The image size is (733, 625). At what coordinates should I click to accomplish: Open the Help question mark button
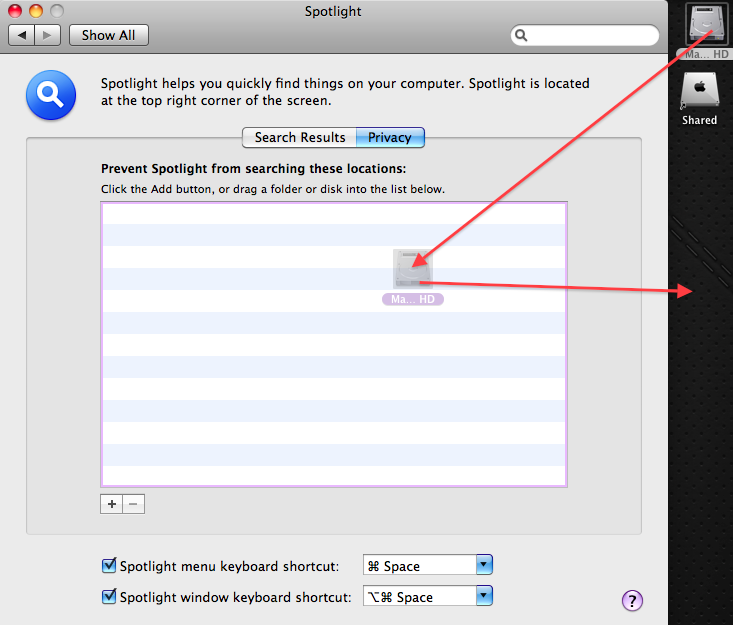coord(632,600)
